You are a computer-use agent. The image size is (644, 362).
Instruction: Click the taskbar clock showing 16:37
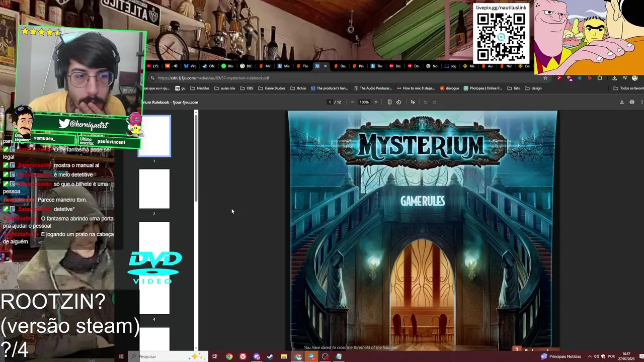(x=626, y=356)
